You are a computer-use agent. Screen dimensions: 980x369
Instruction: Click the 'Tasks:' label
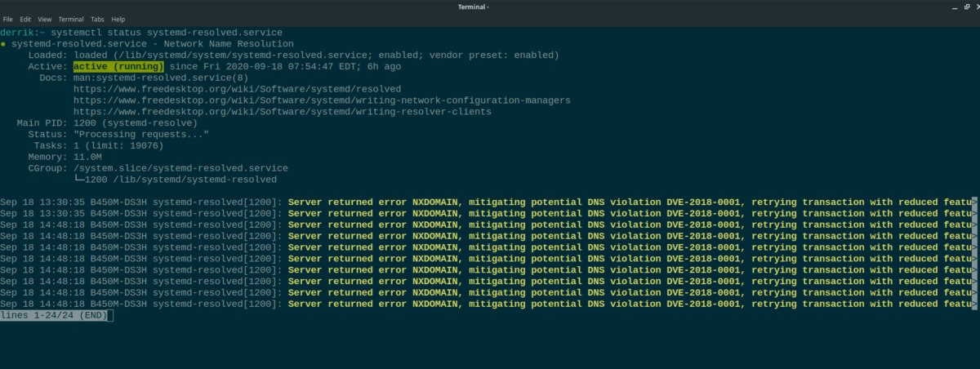49,145
